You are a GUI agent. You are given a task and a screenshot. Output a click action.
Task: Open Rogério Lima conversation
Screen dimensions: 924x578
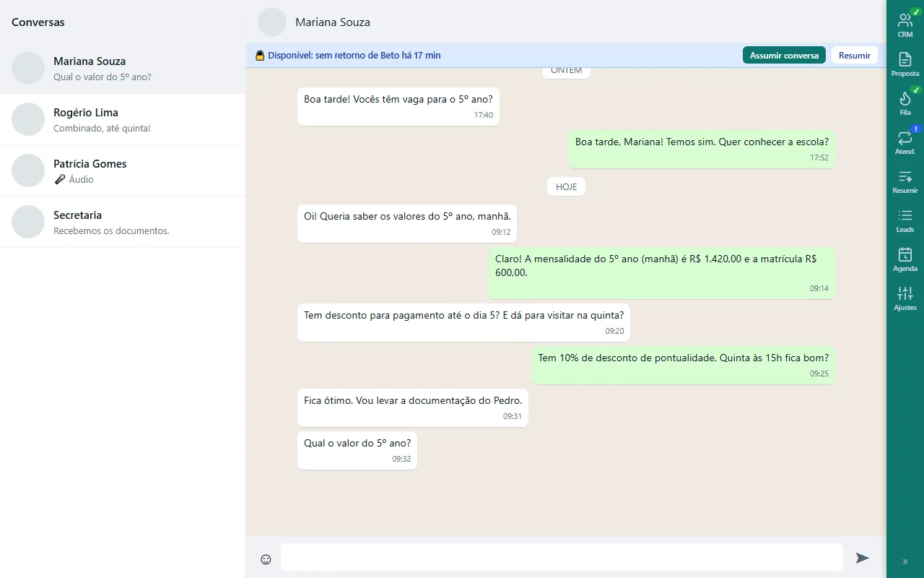123,119
